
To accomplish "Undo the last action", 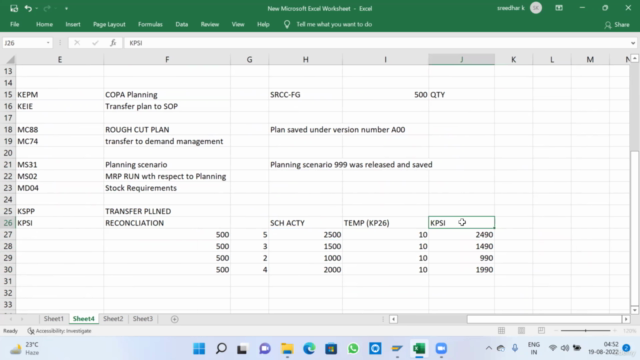I will (x=28, y=8).
